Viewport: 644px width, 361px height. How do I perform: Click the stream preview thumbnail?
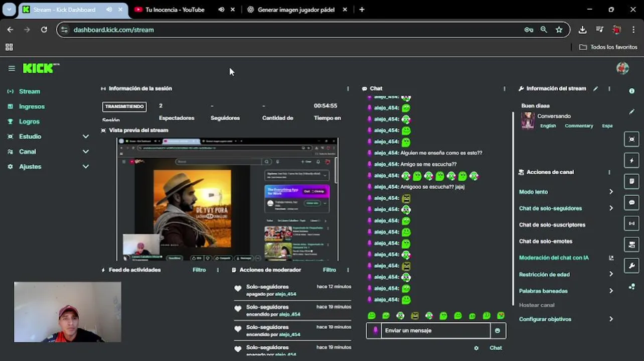click(x=228, y=199)
